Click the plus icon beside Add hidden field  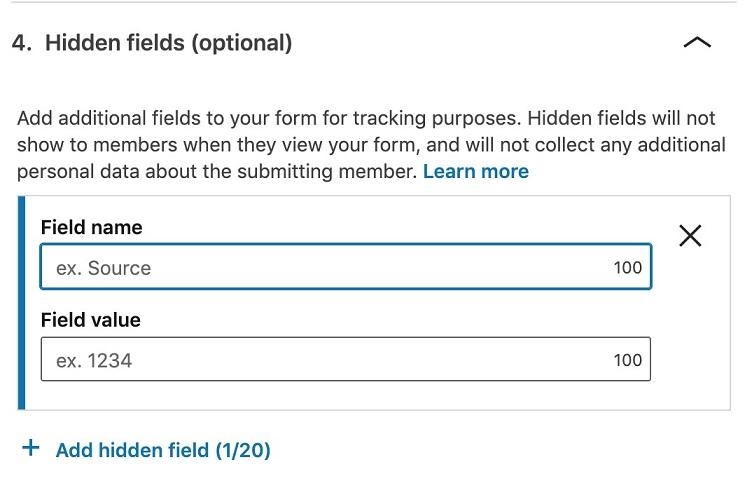point(31,448)
